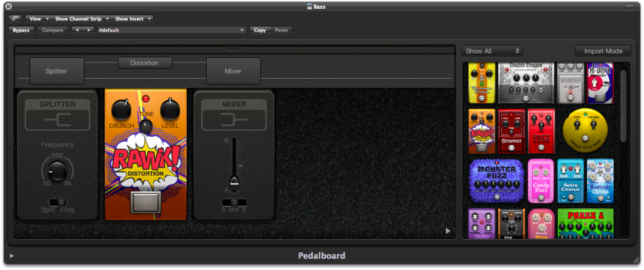Click the link chain icon
The width and height of the screenshot is (644, 270).
(x=16, y=18)
